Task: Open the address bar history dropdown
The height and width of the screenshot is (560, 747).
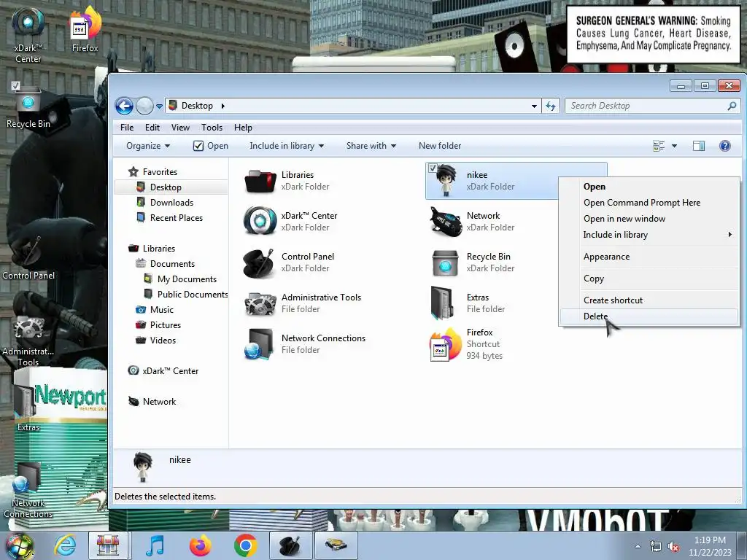Action: [534, 106]
